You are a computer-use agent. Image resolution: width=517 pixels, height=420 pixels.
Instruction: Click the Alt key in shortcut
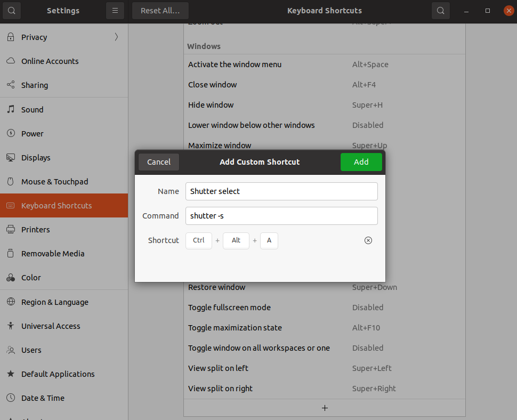click(236, 241)
